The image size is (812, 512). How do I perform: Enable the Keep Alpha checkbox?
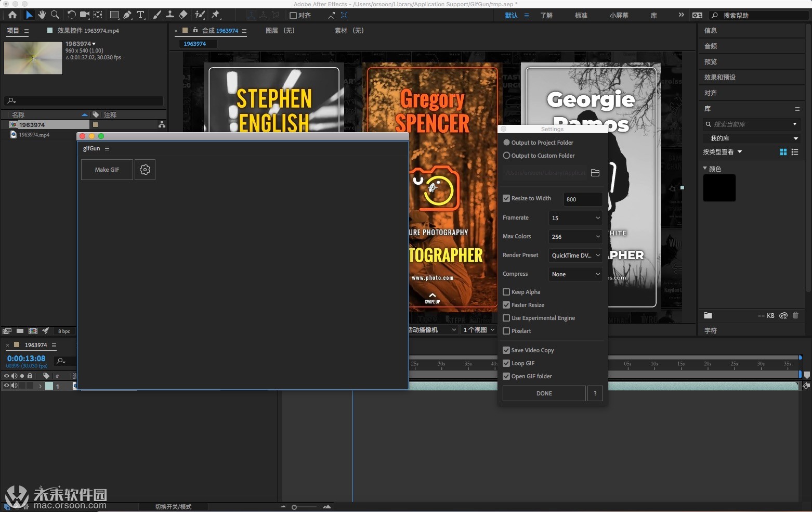[506, 292]
